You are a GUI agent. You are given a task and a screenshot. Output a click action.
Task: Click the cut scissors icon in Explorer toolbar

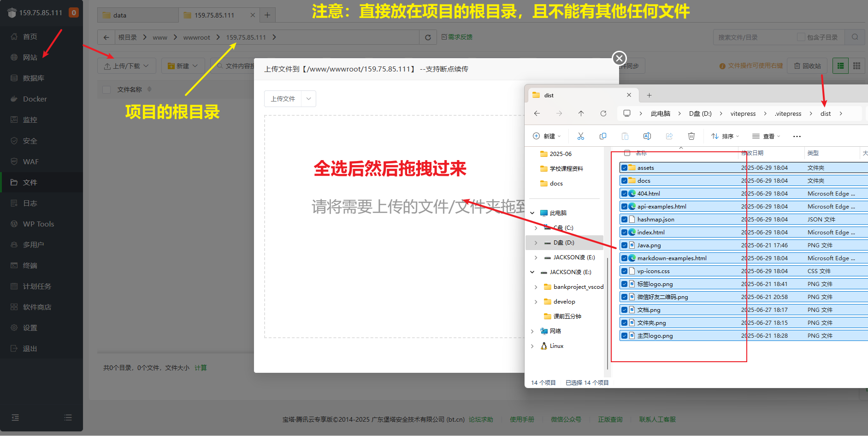[x=580, y=136]
